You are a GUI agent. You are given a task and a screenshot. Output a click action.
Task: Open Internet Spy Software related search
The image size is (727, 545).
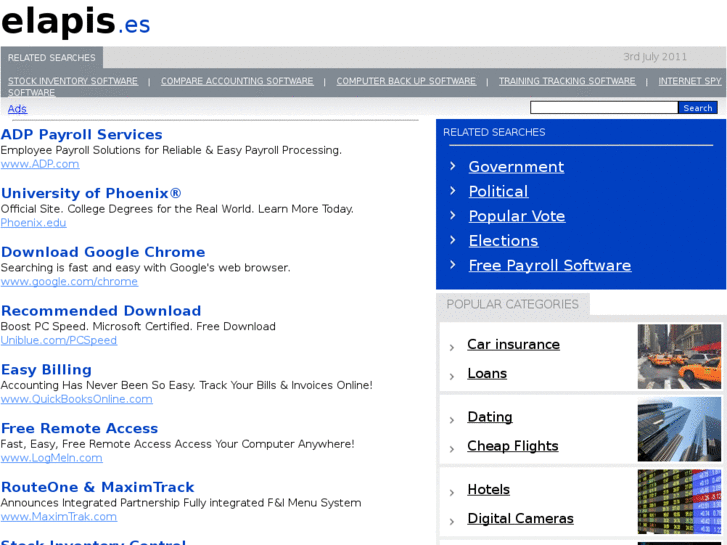point(690,81)
